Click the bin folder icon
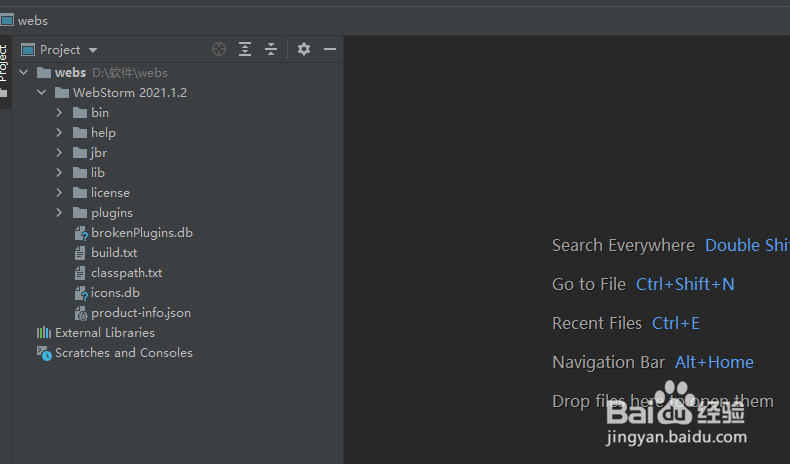 click(80, 113)
